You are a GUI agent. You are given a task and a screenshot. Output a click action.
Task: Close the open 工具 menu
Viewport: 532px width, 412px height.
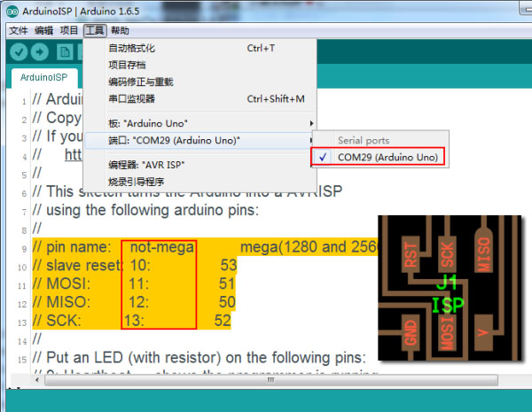coord(95,30)
